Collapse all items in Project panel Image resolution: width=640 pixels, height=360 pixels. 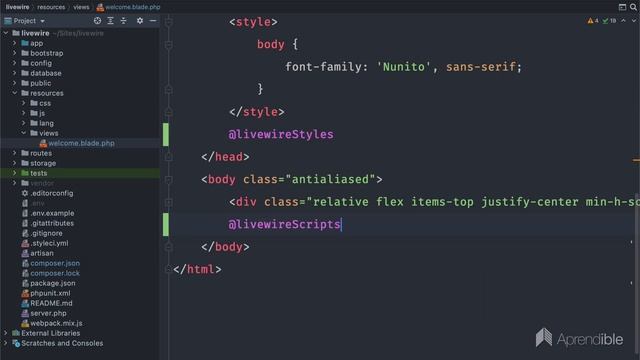(x=123, y=20)
